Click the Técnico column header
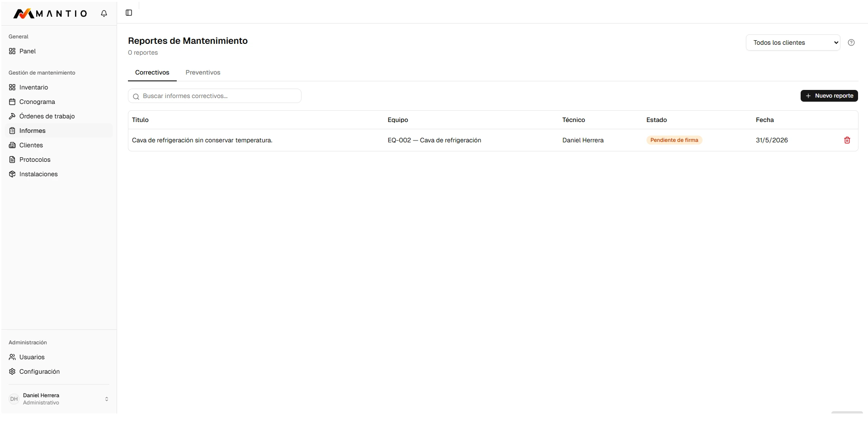Viewport: 868px width, 446px height. click(x=574, y=120)
